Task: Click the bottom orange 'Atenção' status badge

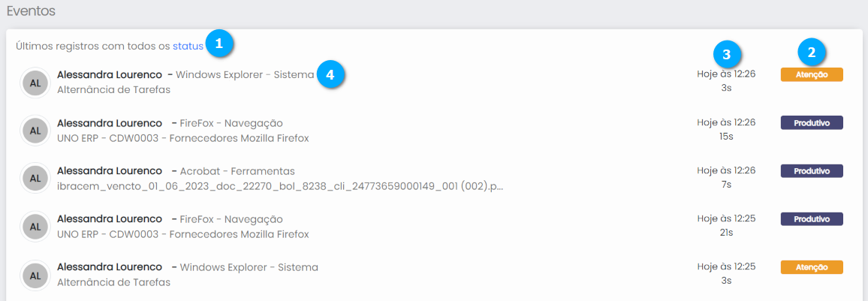Action: tap(812, 267)
